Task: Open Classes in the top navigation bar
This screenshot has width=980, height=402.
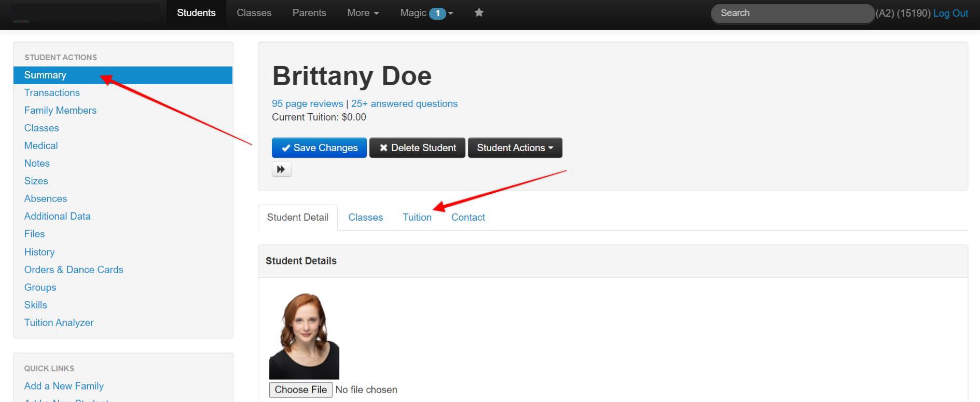Action: tap(254, 13)
